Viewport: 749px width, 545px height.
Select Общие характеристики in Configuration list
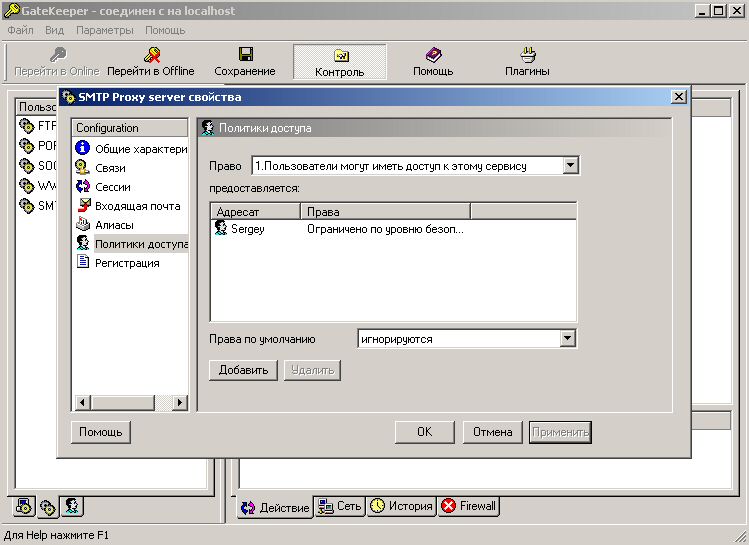coord(141,149)
